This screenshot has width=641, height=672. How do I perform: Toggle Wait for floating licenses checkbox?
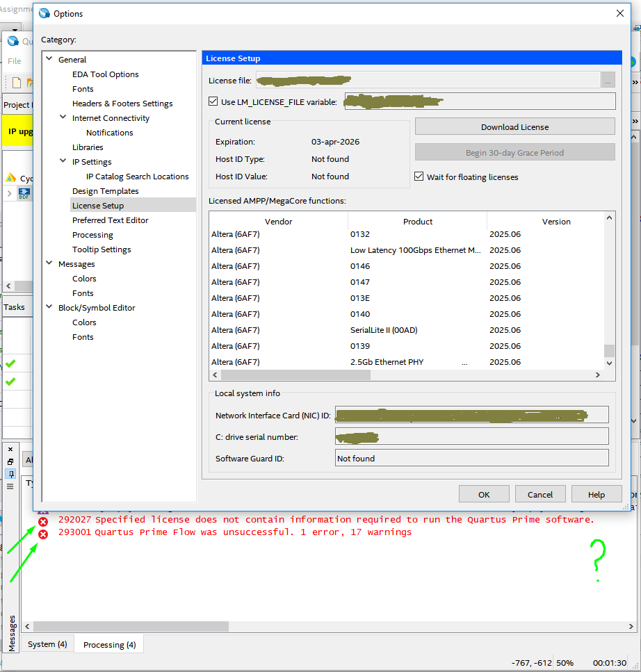tap(419, 177)
